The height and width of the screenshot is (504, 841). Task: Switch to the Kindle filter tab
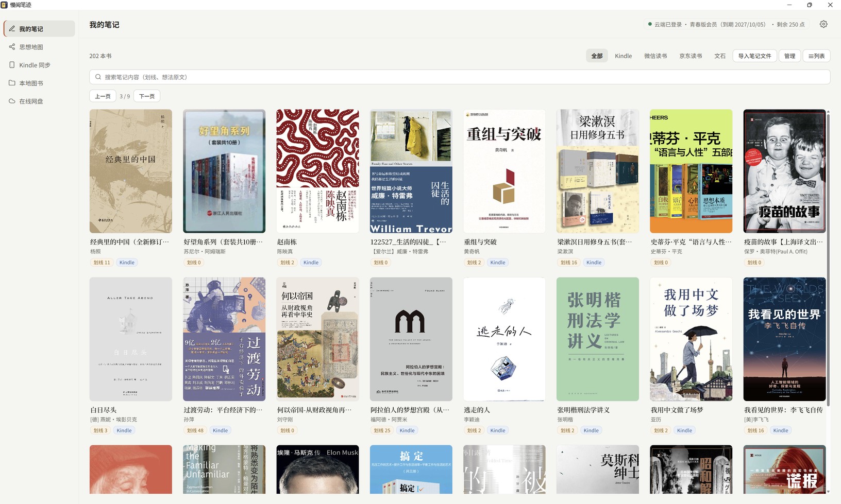(623, 56)
